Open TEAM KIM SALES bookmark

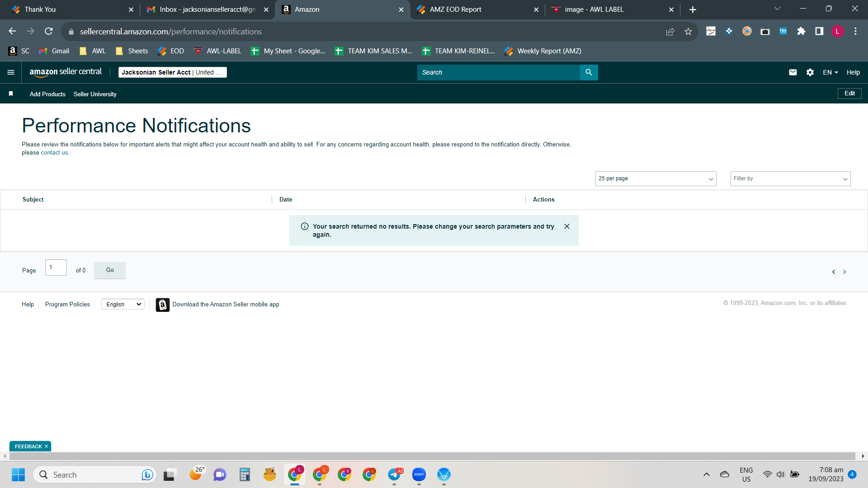click(x=374, y=51)
